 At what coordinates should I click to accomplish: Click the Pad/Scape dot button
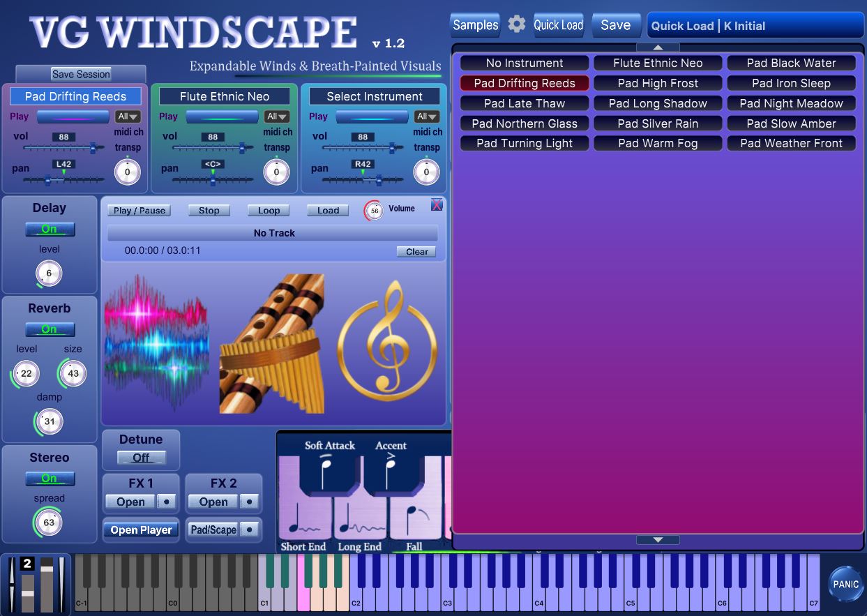point(249,529)
